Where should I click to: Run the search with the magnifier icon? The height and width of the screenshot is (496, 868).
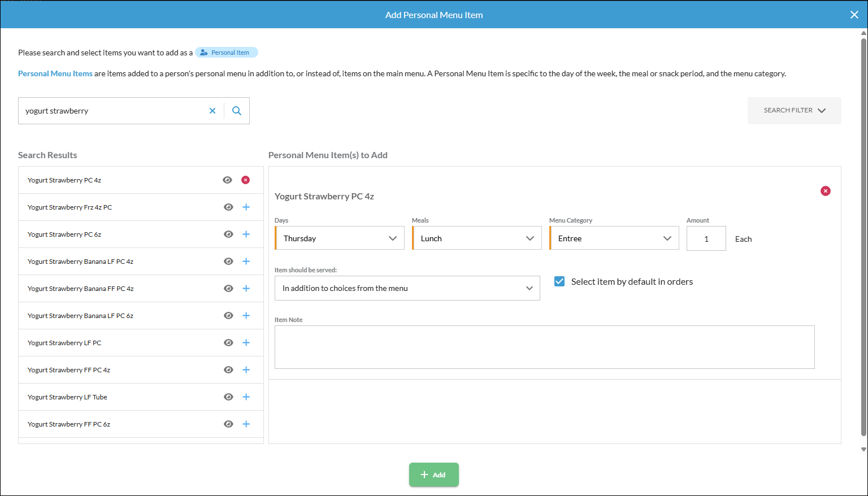pos(236,111)
